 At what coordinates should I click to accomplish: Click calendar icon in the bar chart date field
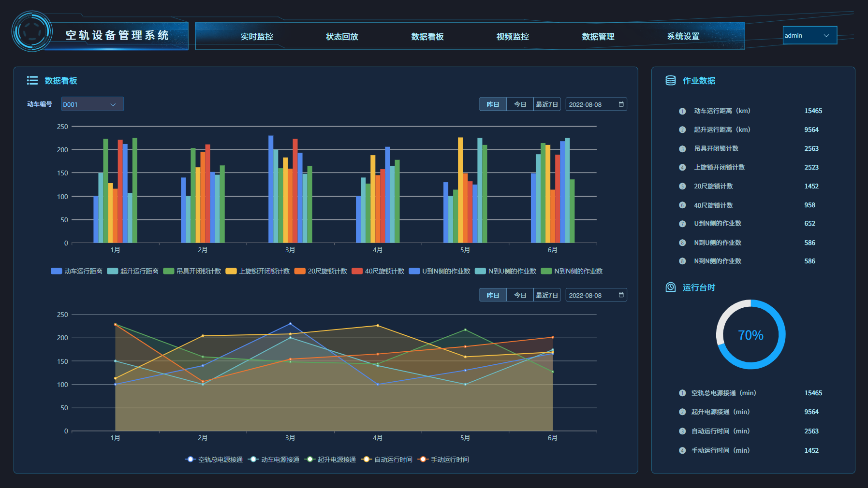tap(621, 104)
